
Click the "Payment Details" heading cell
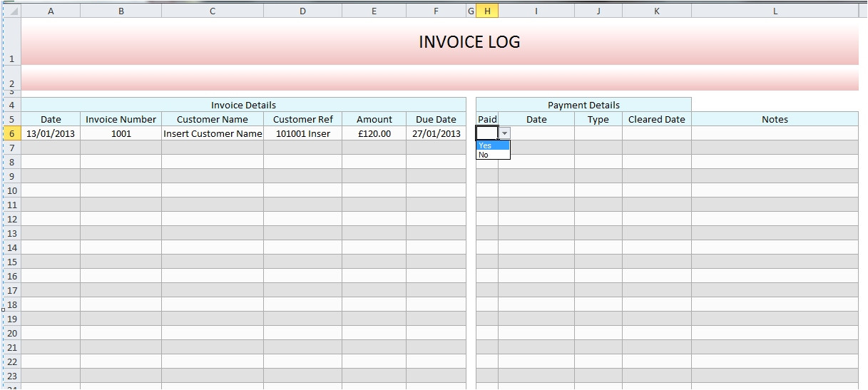tap(583, 105)
